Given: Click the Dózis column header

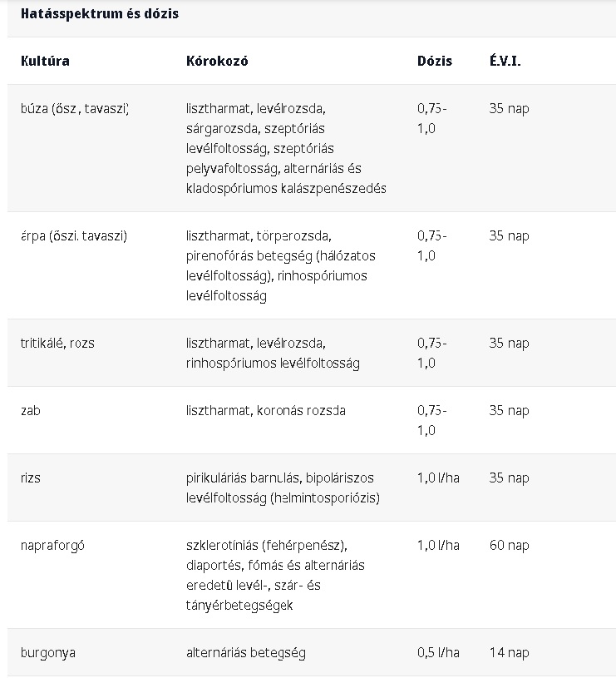Looking at the screenshot, I should (x=435, y=62).
